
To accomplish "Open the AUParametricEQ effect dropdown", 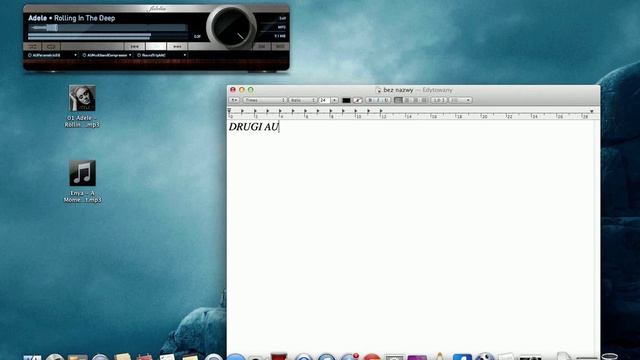I will click(75, 55).
